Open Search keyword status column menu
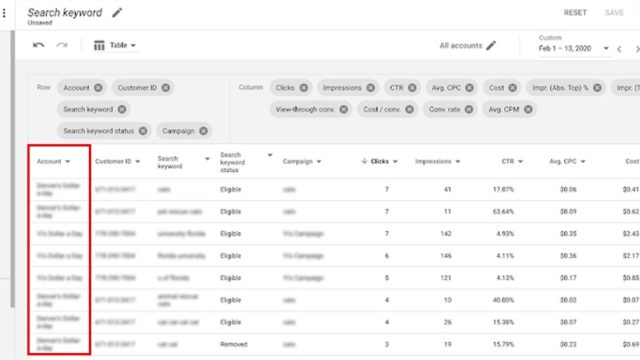640x360 pixels. (270, 155)
